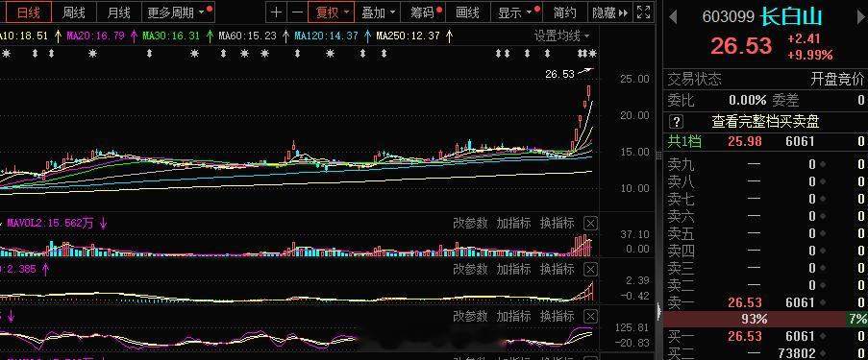Image resolution: width=868 pixels, height=360 pixels.
Task: Click the 共1档 label
Action: tap(684, 141)
